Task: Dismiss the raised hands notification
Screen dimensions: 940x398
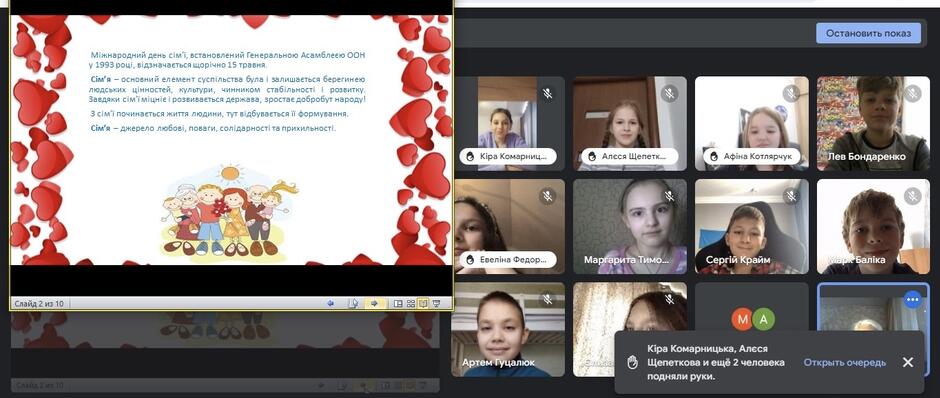Action: [908, 362]
